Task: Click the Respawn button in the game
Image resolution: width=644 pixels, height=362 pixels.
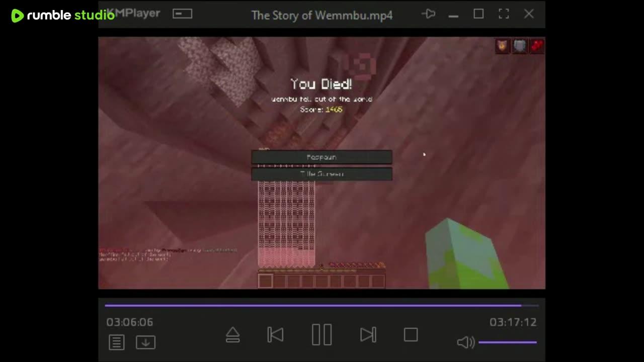Action: (x=321, y=157)
